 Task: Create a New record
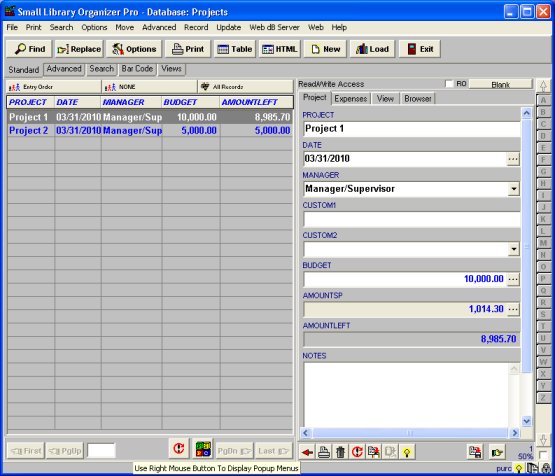[325, 49]
